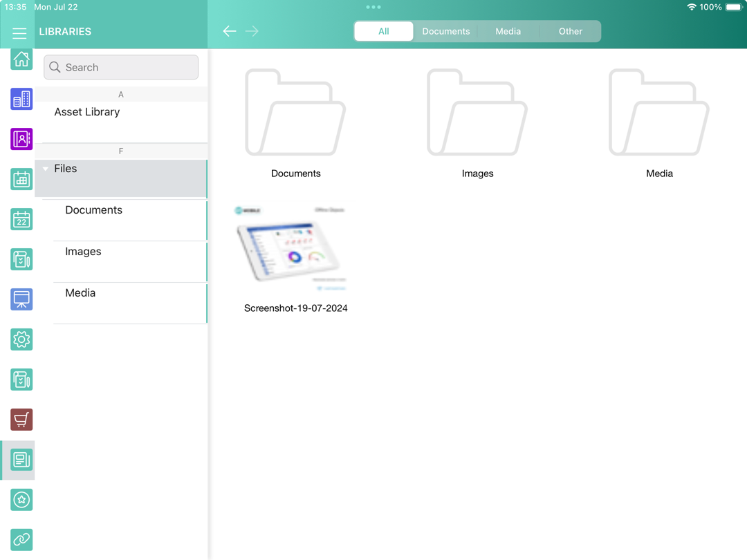Open the purple contacts book icon

click(x=21, y=140)
